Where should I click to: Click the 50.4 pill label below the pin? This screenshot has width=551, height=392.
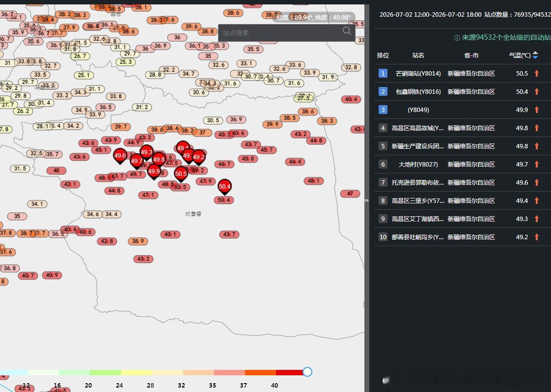[x=224, y=200]
